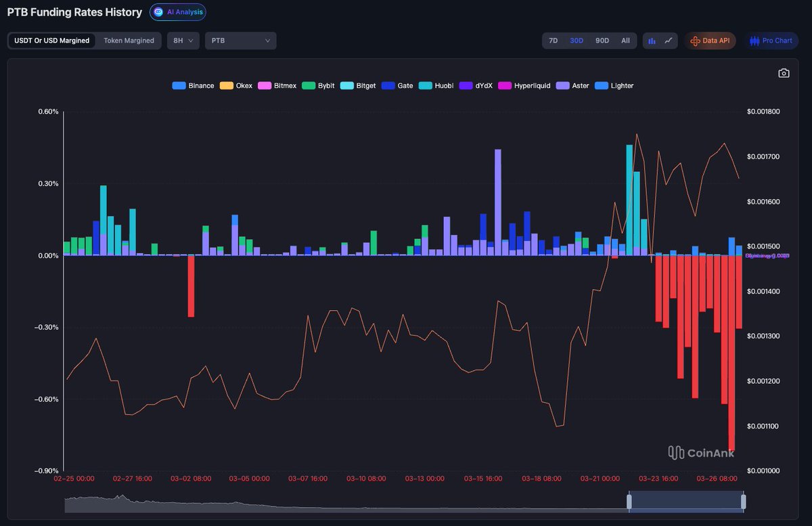The width and height of the screenshot is (812, 526).
Task: Open the PTB dropdown chevron arrow
Action: (x=268, y=41)
